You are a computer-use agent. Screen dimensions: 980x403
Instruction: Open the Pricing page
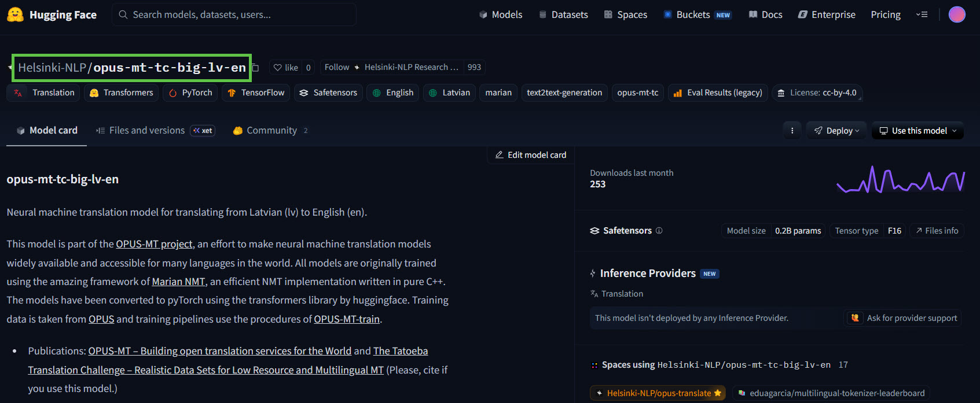[886, 14]
